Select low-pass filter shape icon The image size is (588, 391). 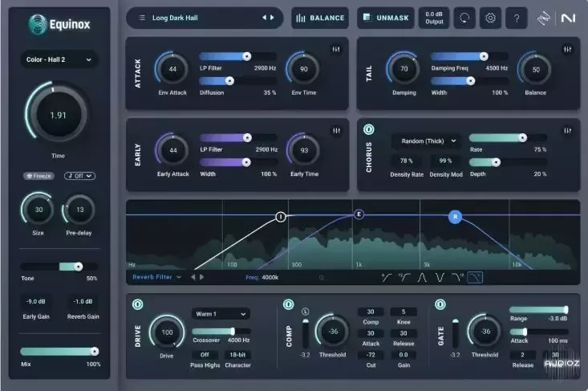[475, 278]
